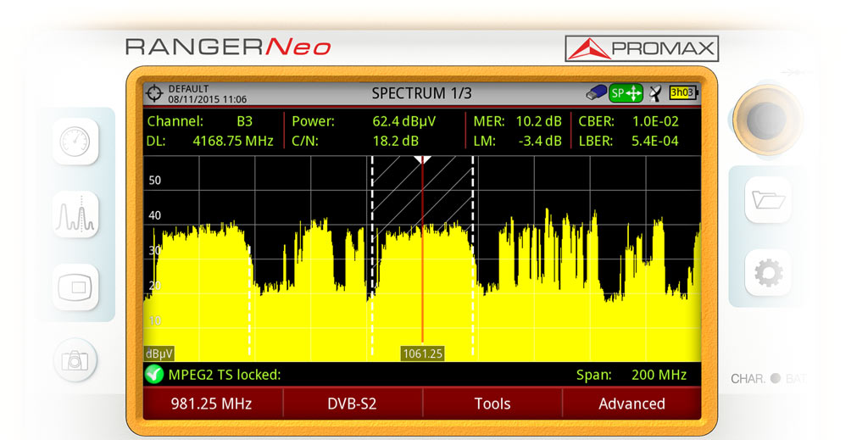Open installations folder key
Screen dimensions: 868x440
tap(768, 200)
